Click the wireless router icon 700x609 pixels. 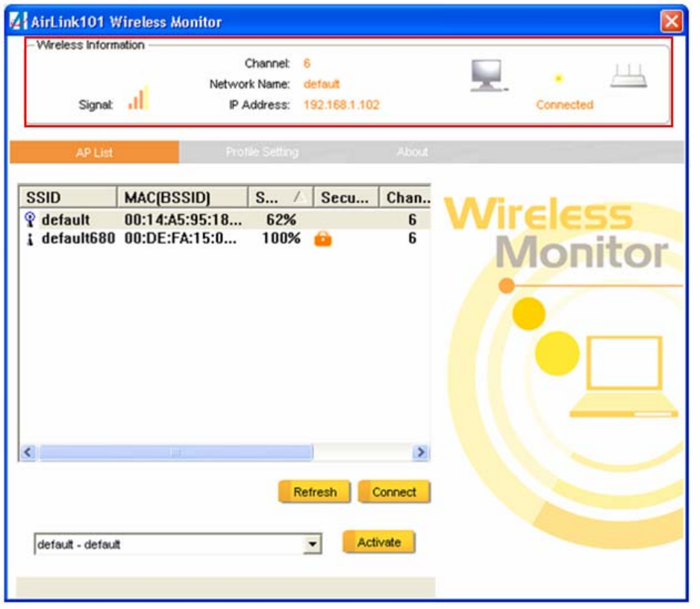628,75
